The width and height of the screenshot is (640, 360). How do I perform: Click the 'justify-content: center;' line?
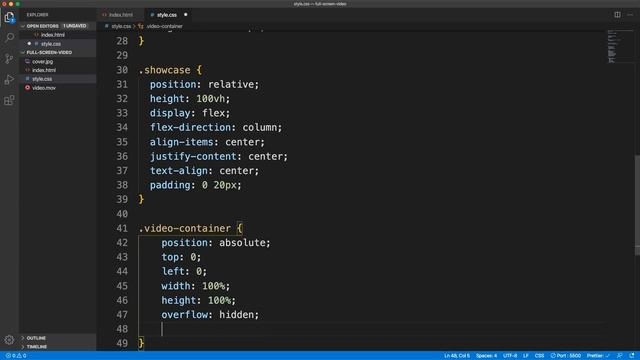pos(218,156)
